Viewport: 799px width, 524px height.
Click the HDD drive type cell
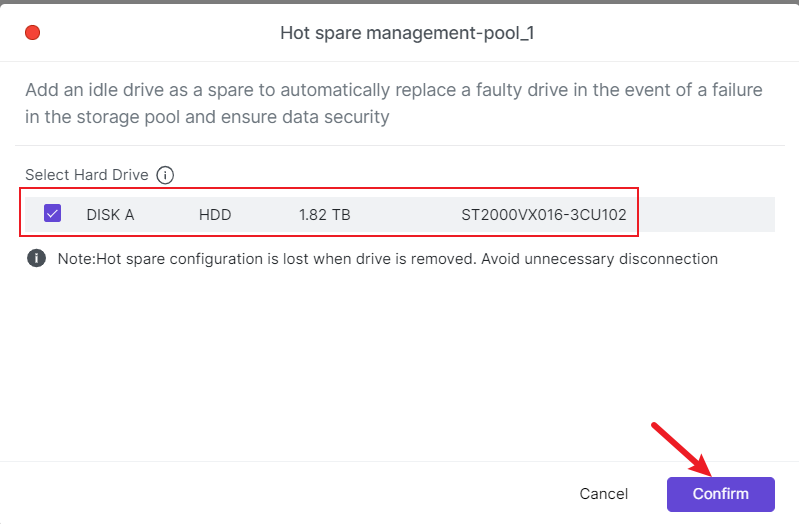pos(215,214)
